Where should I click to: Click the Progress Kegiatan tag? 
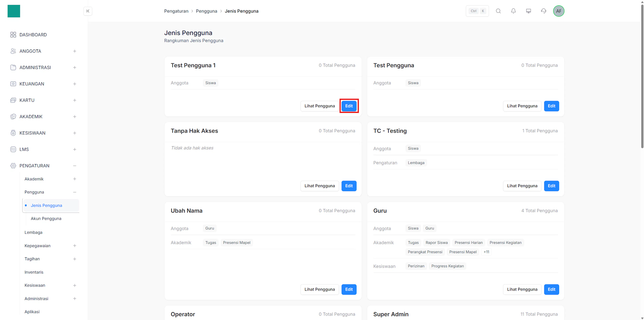tap(447, 266)
